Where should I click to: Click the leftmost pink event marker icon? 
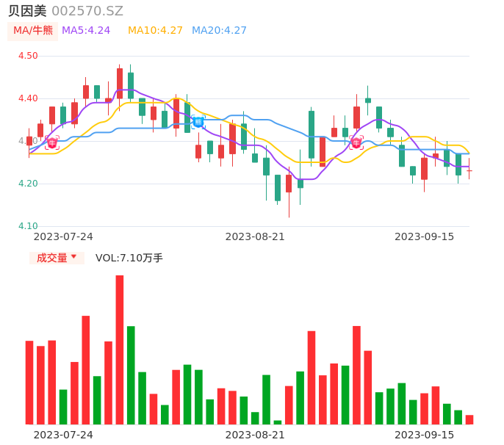click(51, 142)
